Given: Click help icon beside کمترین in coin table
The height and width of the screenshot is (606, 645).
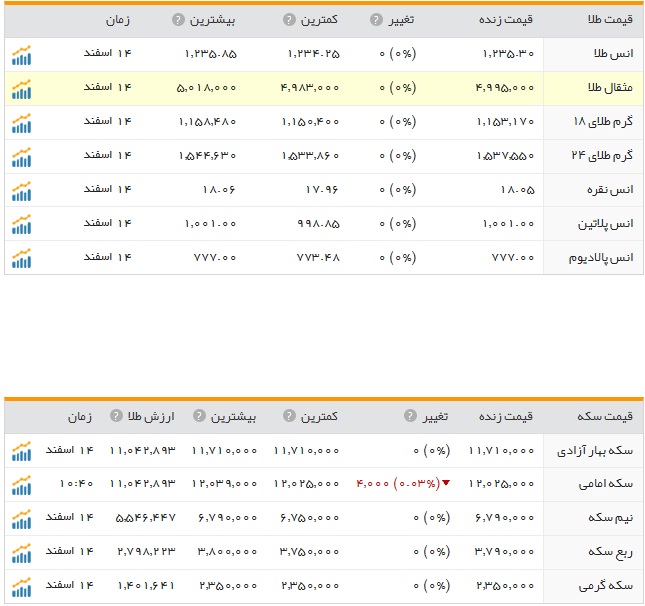Looking at the screenshot, I should click(x=289, y=416).
